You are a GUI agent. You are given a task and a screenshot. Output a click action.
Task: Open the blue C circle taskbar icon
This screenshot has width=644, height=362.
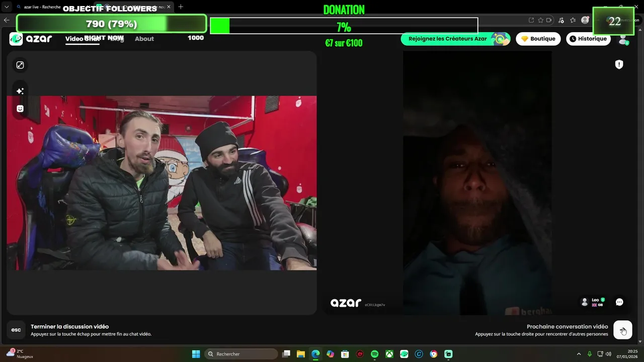[x=419, y=354]
